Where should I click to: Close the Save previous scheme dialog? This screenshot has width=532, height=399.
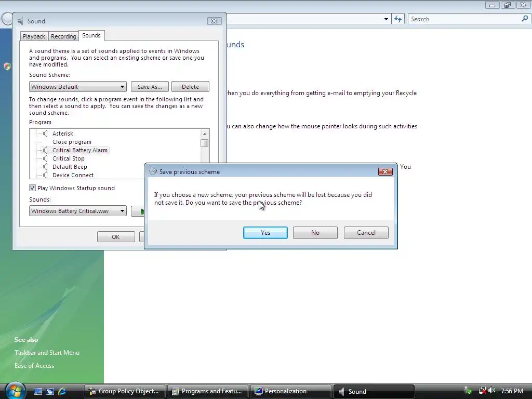coord(385,171)
